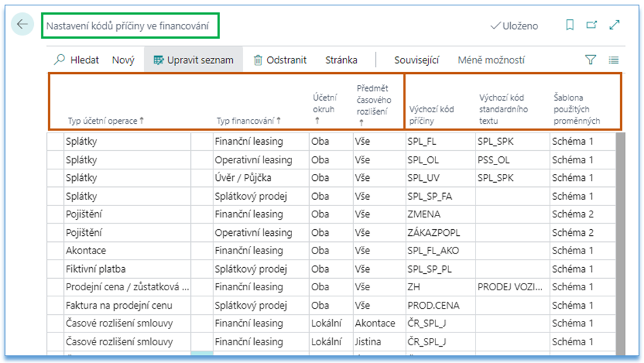This screenshot has width=644, height=363.
Task: Click Odstranit trash icon
Action: click(x=258, y=60)
